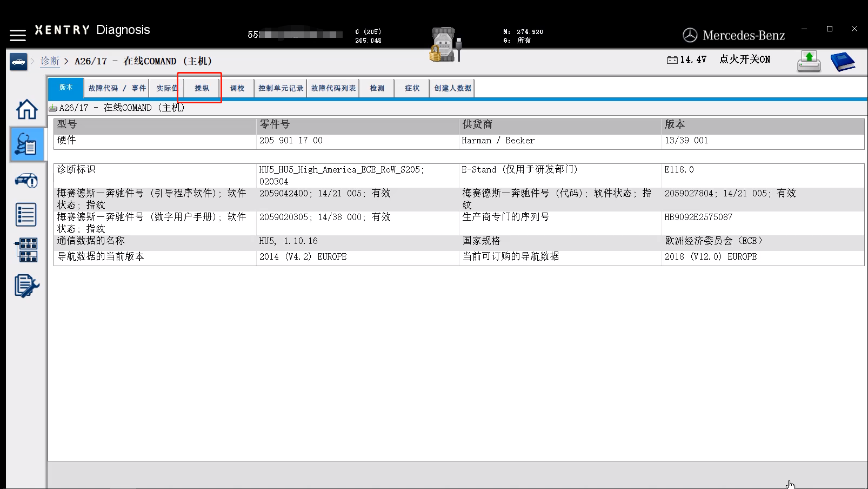
Task: Go to the Home screen icon
Action: pyautogui.click(x=26, y=109)
